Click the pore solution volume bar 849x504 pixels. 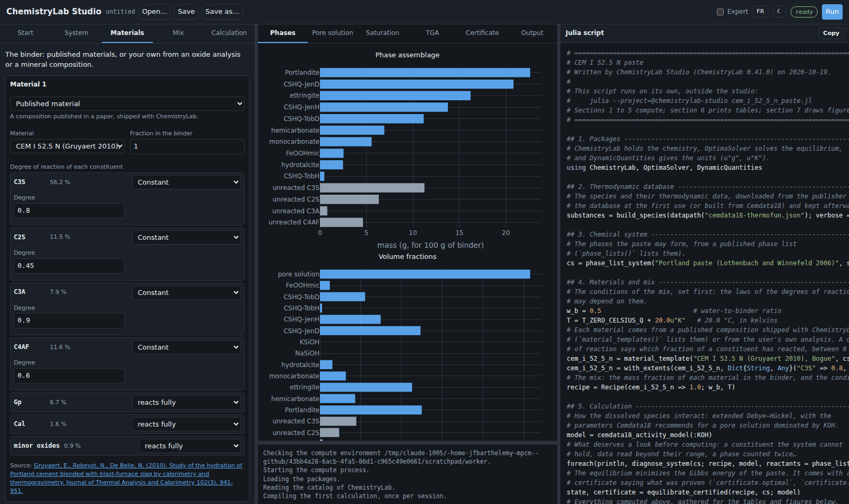(x=425, y=274)
